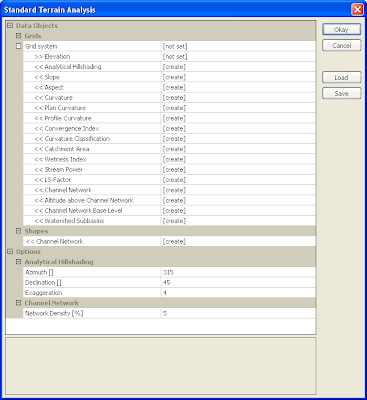Change the Plan Curvature output value
Image resolution: width=367 pixels, height=400 pixels.
238,108
